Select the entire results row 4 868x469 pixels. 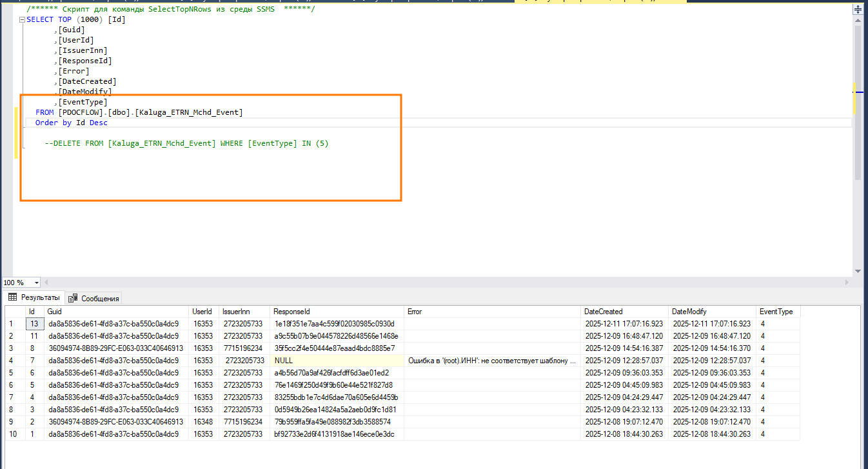point(12,361)
